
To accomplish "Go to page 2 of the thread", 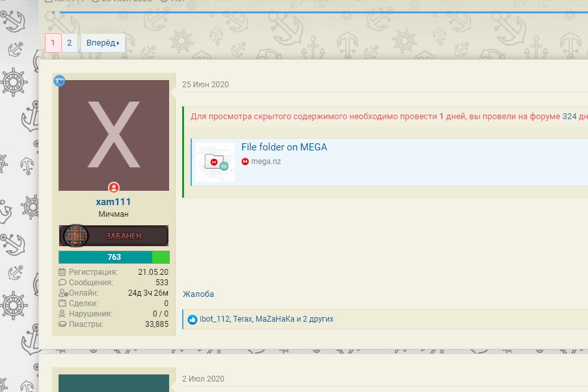I will (70, 43).
